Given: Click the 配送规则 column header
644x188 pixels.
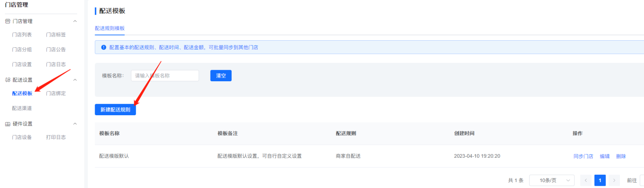Looking at the screenshot, I should [346, 133].
